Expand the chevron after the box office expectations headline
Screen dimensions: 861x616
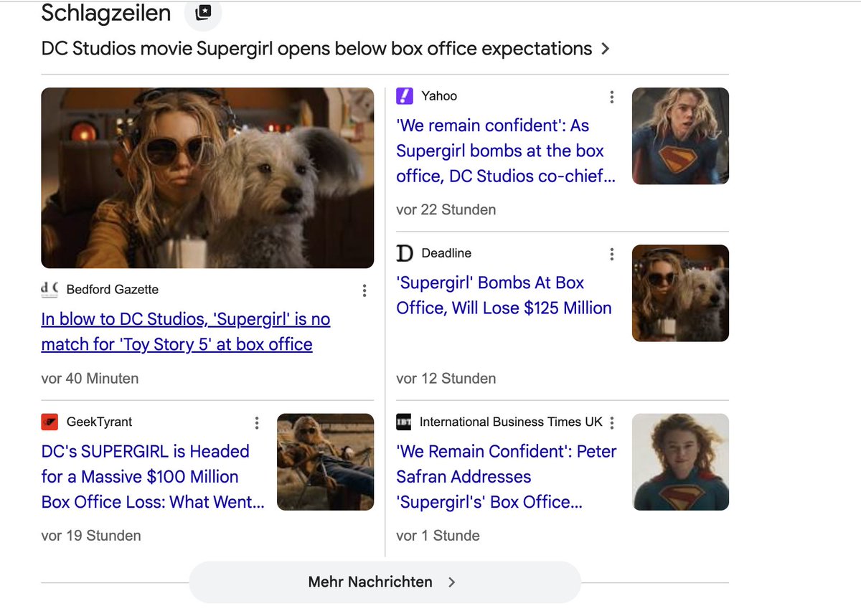tap(605, 49)
